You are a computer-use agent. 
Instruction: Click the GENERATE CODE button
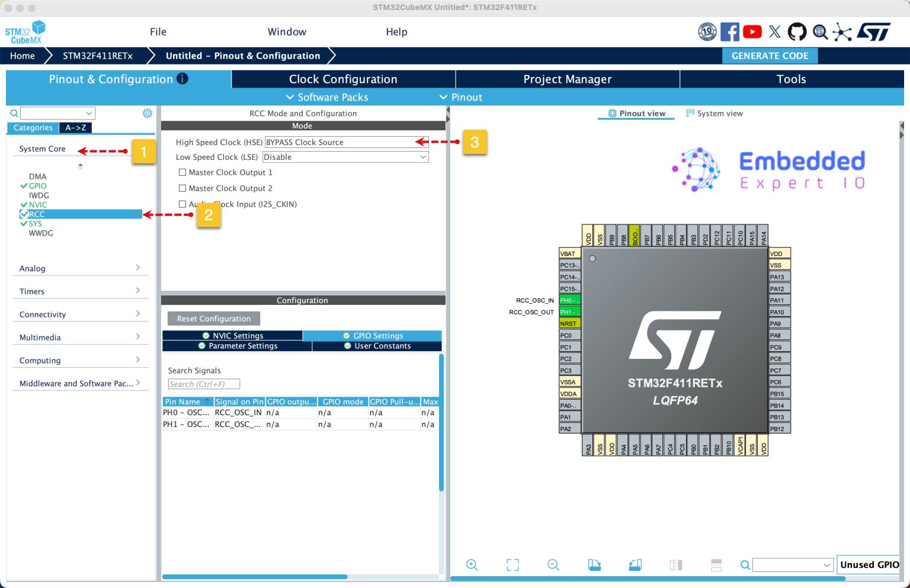point(770,55)
